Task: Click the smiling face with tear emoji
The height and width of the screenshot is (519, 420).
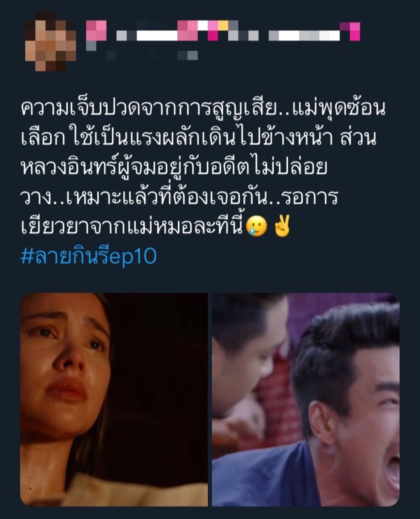Action: (257, 226)
